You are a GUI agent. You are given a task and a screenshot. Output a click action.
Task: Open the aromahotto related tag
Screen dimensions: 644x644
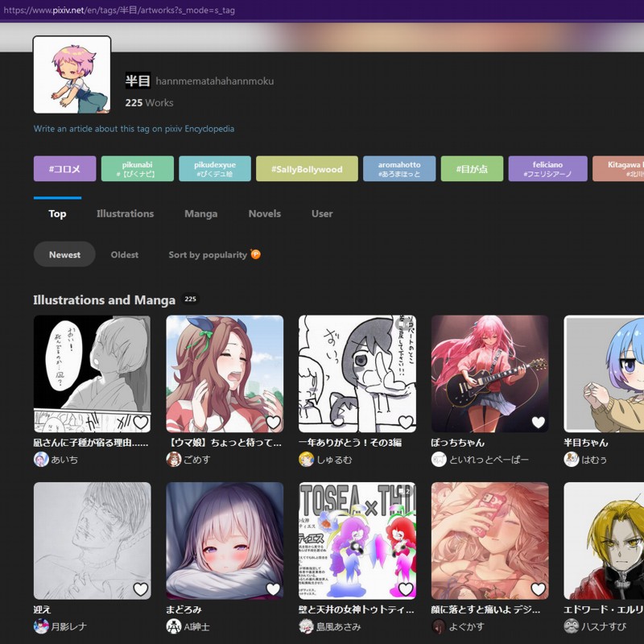399,169
